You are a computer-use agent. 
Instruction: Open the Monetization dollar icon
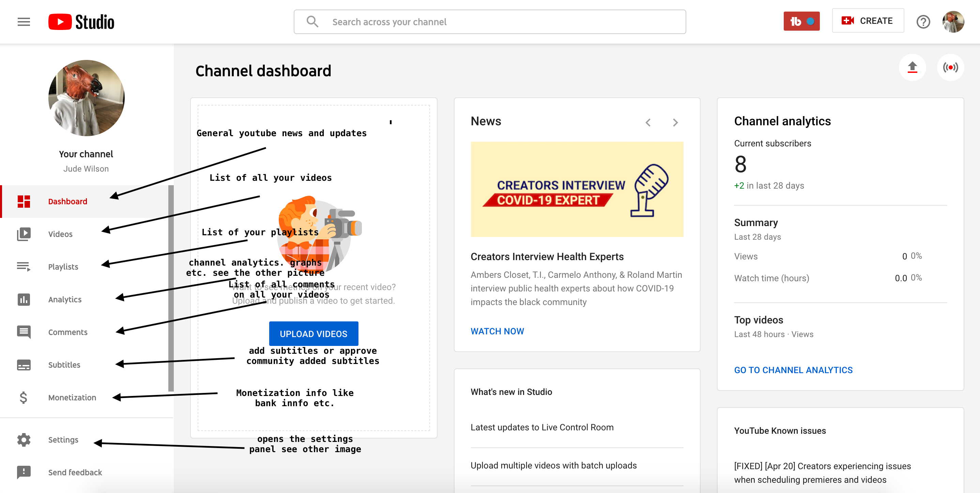24,398
